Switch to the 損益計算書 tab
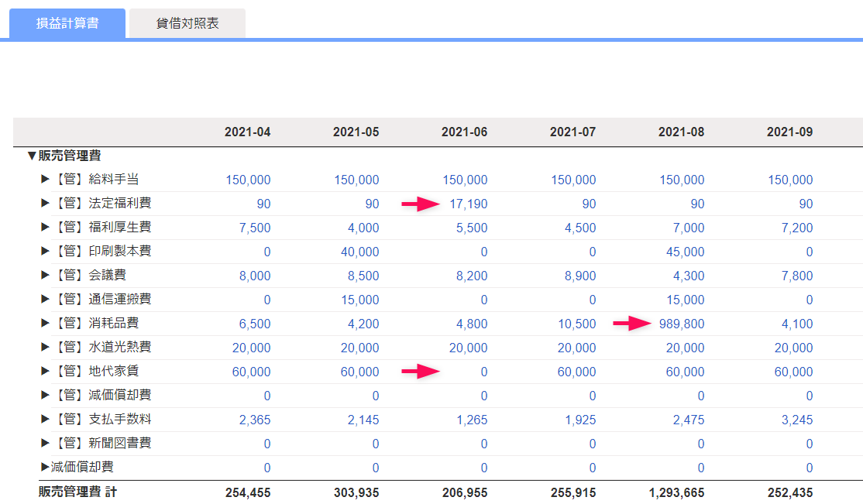 click(x=67, y=23)
